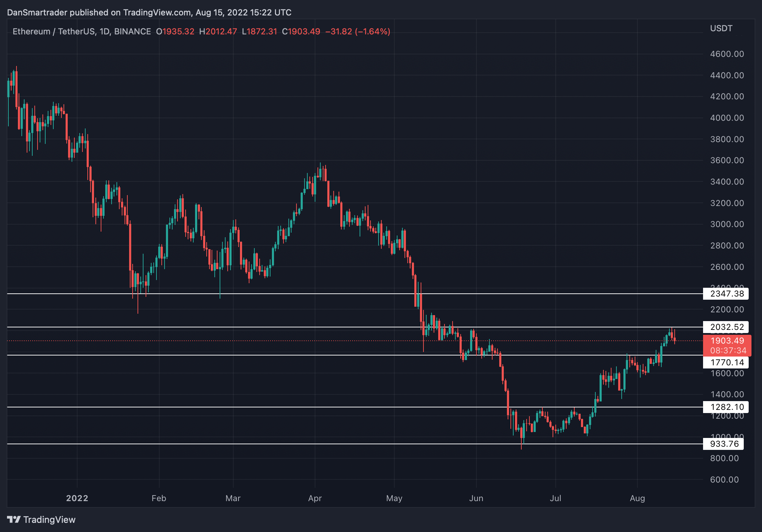Click the 2022 time axis label

pyautogui.click(x=77, y=498)
